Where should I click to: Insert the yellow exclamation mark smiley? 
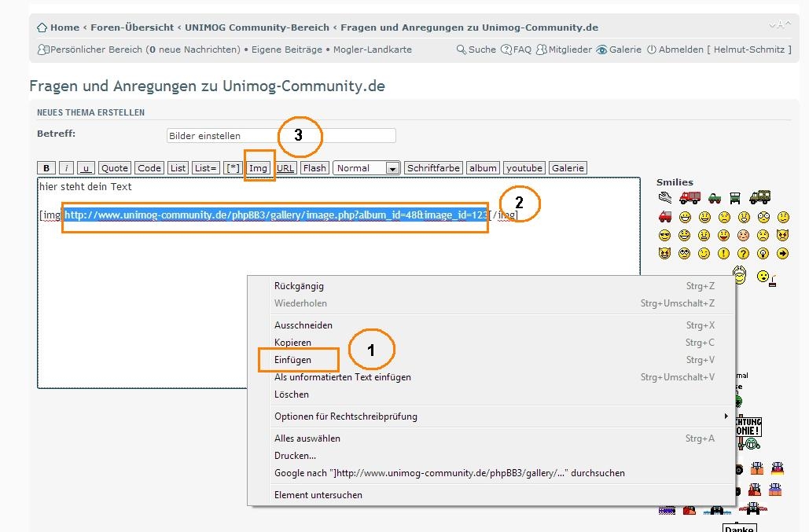tap(723, 253)
